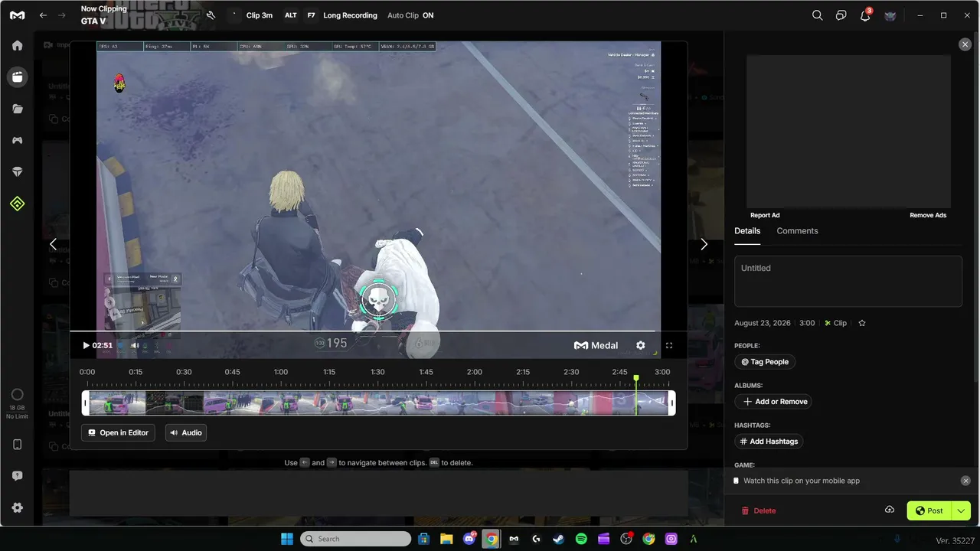Open the help bubble icon in the sidebar
The width and height of the screenshot is (980, 551).
[x=17, y=476]
